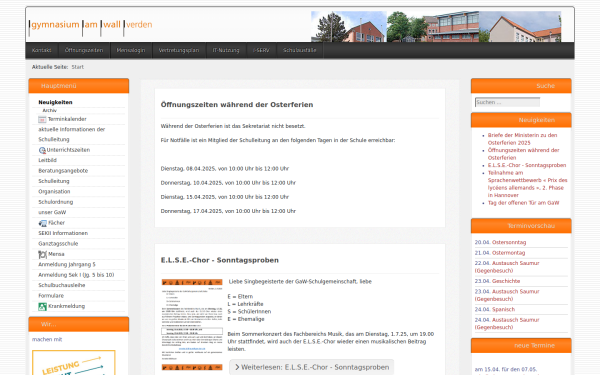
Task: Open the Leitbild page
Action: pyautogui.click(x=47, y=160)
